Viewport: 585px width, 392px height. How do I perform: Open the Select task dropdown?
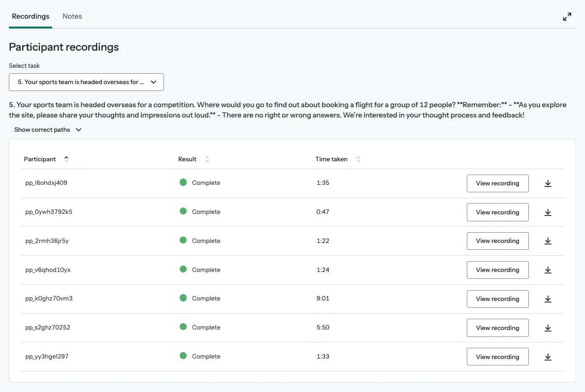(86, 82)
